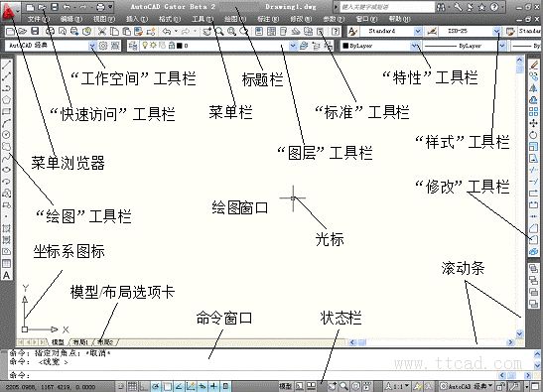
Task: Click Open in the quick access toolbar
Action: [42, 7]
